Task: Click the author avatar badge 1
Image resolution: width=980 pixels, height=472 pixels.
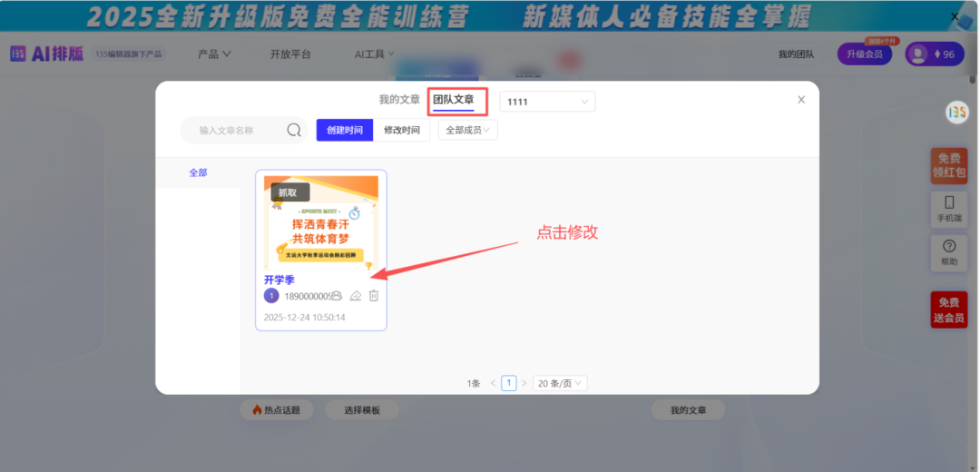Action: [x=271, y=296]
